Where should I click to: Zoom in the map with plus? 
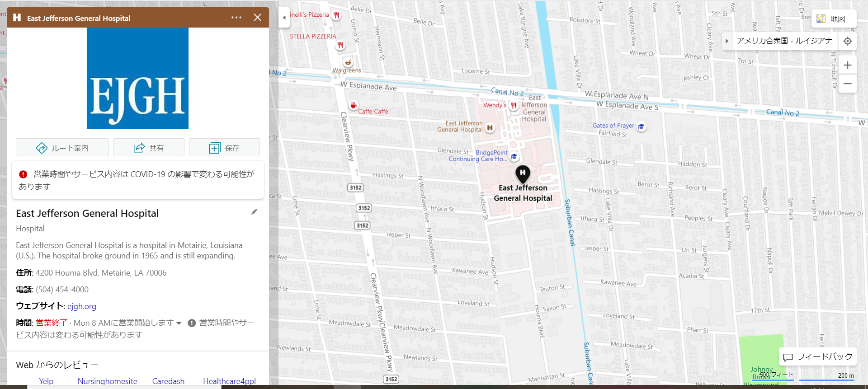pyautogui.click(x=848, y=65)
